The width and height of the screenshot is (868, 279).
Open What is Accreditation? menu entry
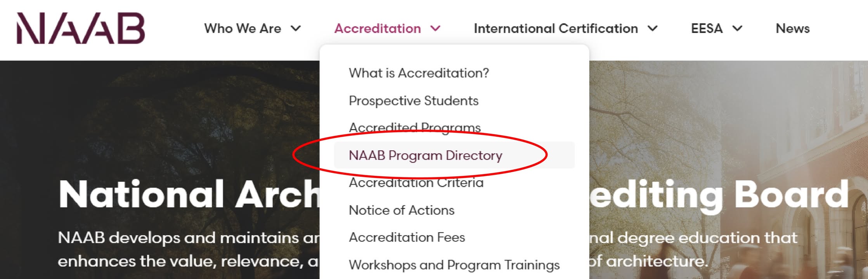click(419, 73)
